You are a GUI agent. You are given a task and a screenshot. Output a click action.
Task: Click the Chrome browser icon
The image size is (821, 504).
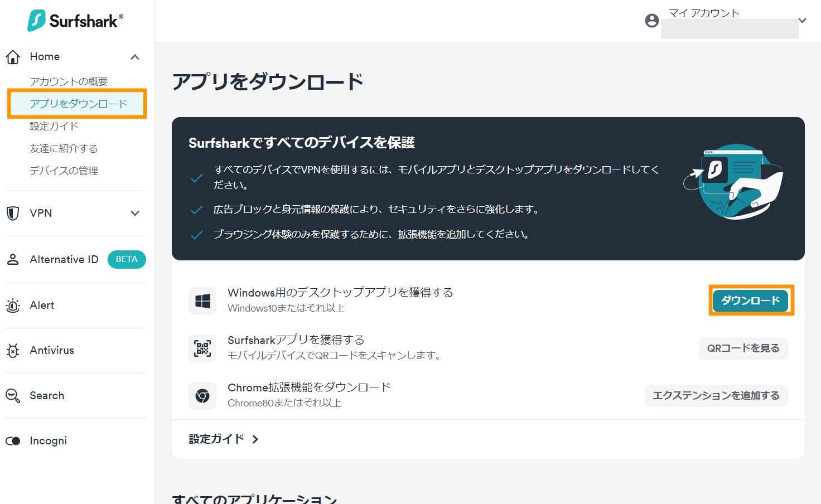202,396
